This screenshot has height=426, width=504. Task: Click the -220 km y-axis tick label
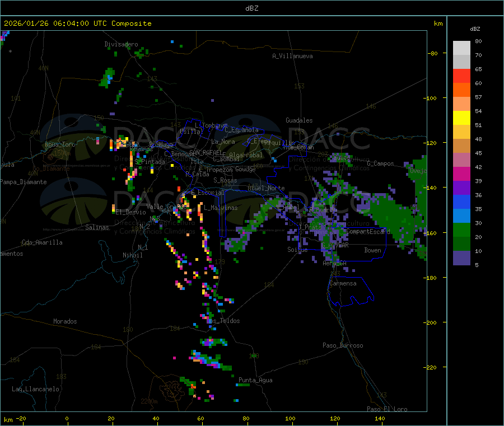click(x=430, y=367)
